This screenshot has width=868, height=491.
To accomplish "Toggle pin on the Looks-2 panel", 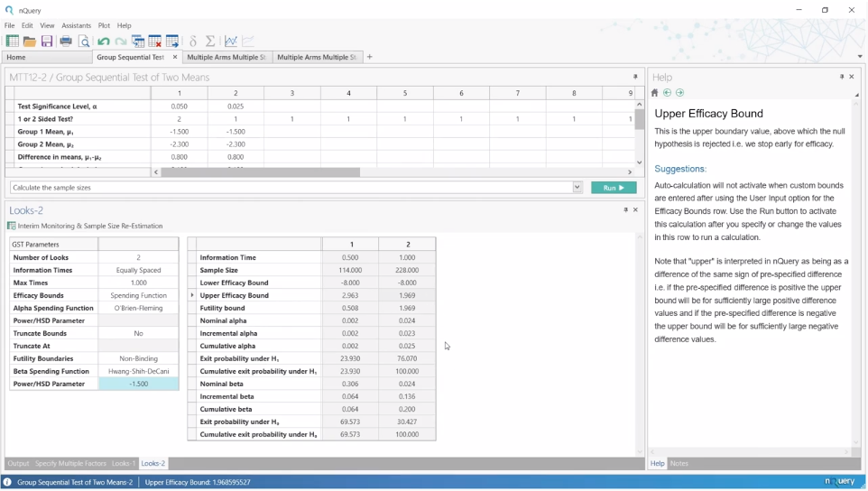I will coord(626,210).
